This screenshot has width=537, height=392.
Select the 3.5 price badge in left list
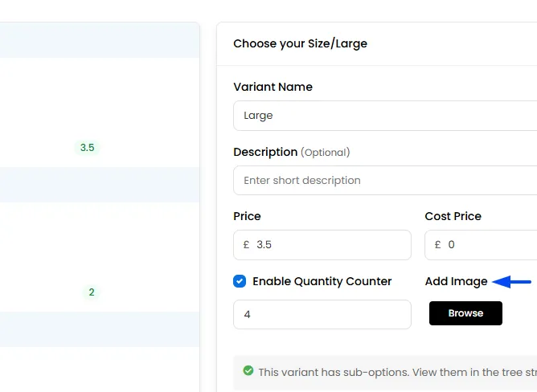coord(88,148)
